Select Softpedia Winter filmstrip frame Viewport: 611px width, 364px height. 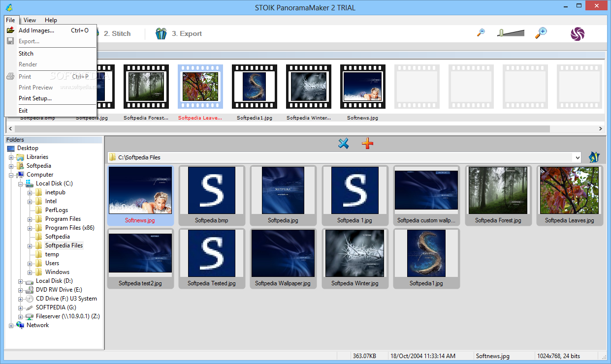tap(309, 87)
